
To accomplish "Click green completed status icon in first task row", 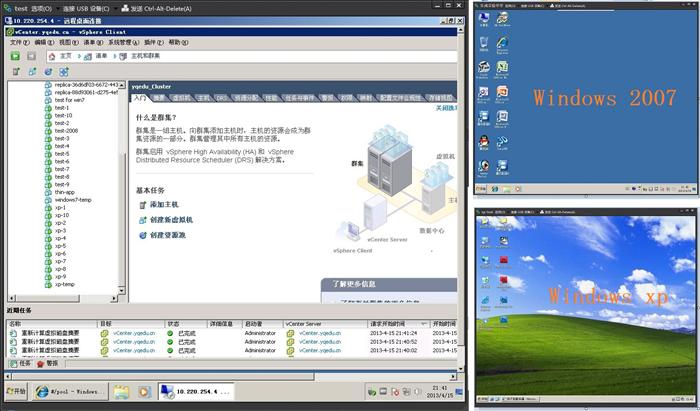I will tap(170, 333).
